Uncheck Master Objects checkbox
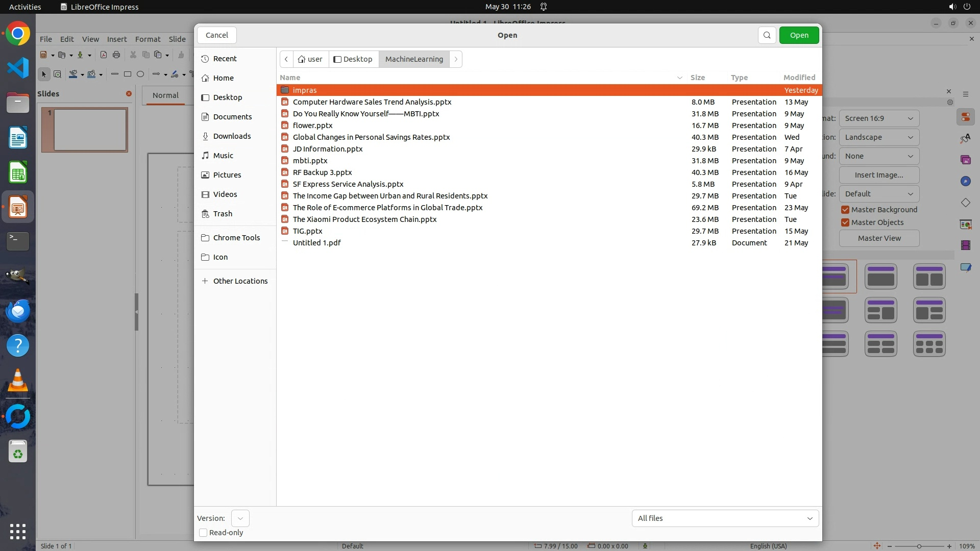This screenshot has width=980, height=551. click(845, 222)
